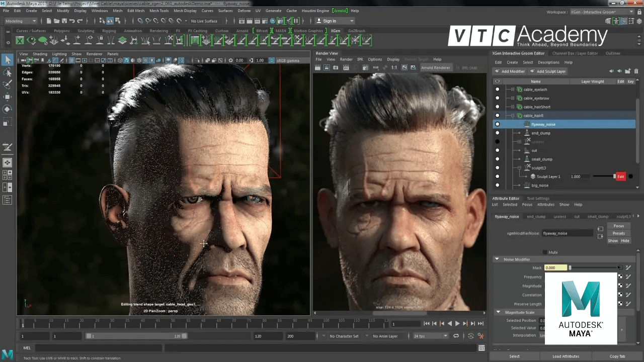
Task: Delete modifier using trash icon in XGen editor
Action: click(636, 71)
